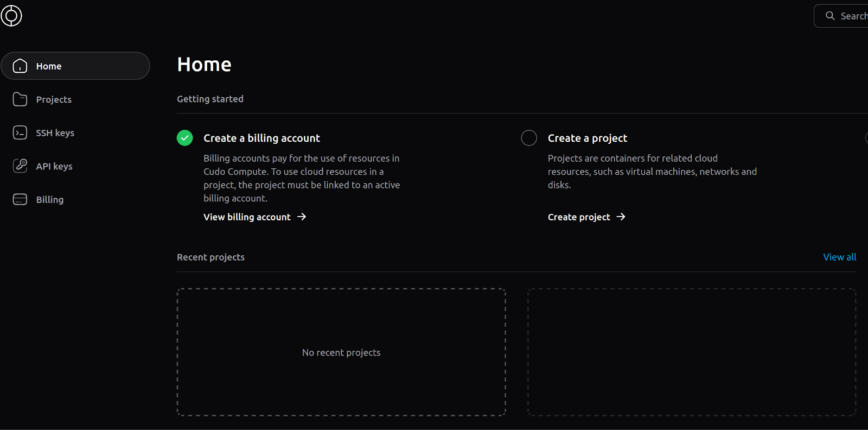Image resolution: width=868 pixels, height=430 pixels.
Task: Click arrow beside Create project link
Action: click(621, 217)
